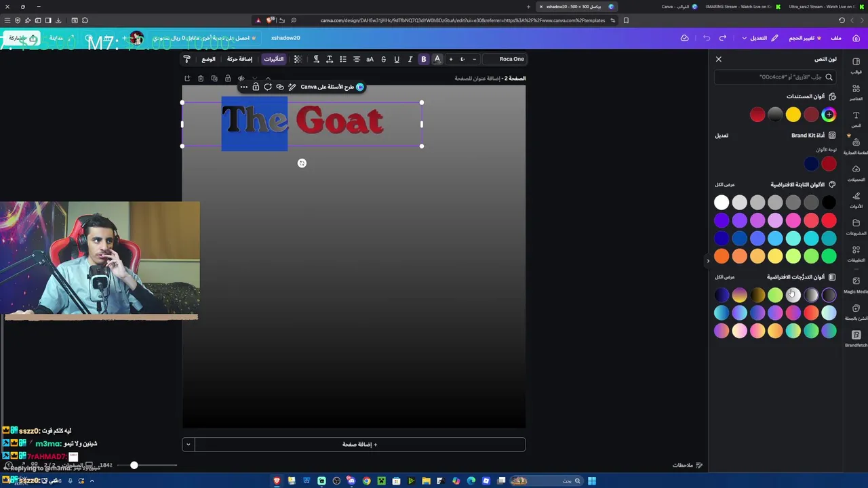The height and width of the screenshot is (488, 868).
Task: Add a link to the selected text
Action: click(280, 87)
